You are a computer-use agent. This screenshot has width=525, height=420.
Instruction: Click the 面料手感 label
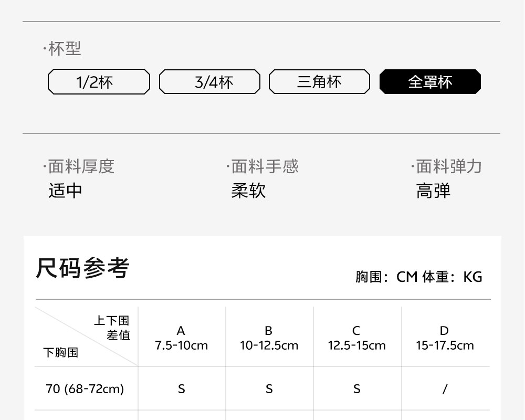click(262, 166)
